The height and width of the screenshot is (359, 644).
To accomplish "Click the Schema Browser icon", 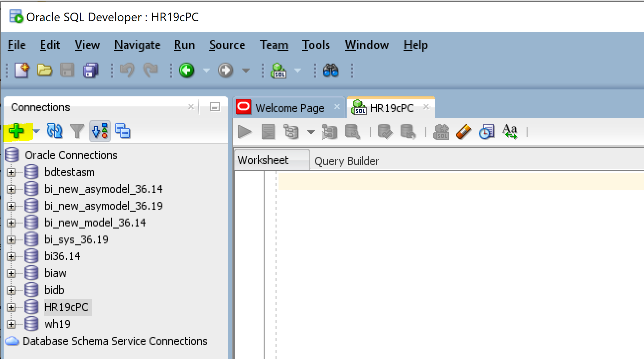I will tap(100, 131).
